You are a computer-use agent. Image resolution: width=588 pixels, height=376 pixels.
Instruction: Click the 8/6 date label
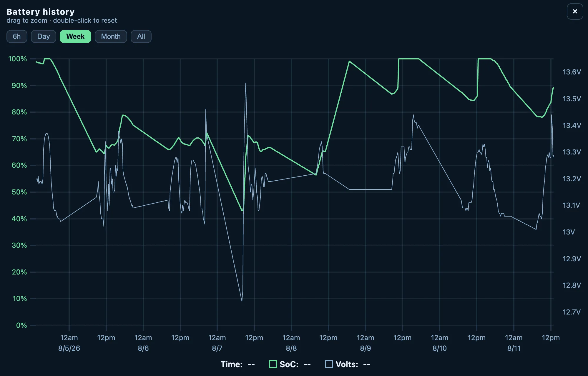pyautogui.click(x=143, y=348)
